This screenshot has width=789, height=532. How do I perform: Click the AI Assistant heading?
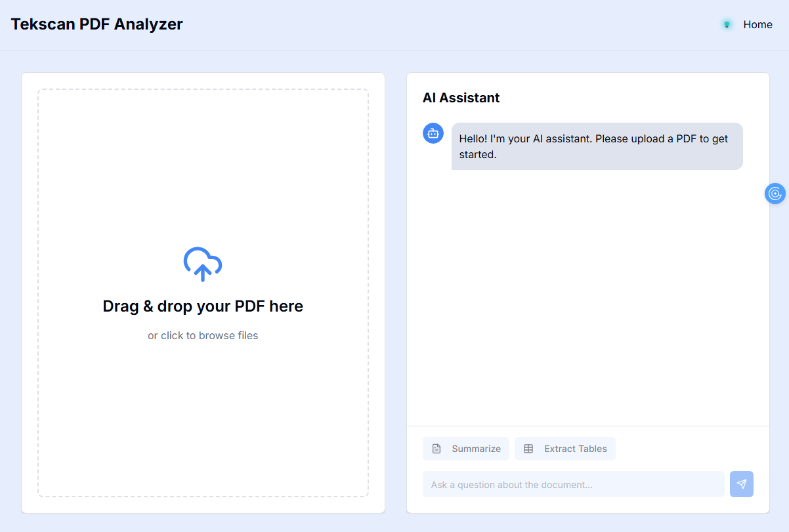pos(461,98)
